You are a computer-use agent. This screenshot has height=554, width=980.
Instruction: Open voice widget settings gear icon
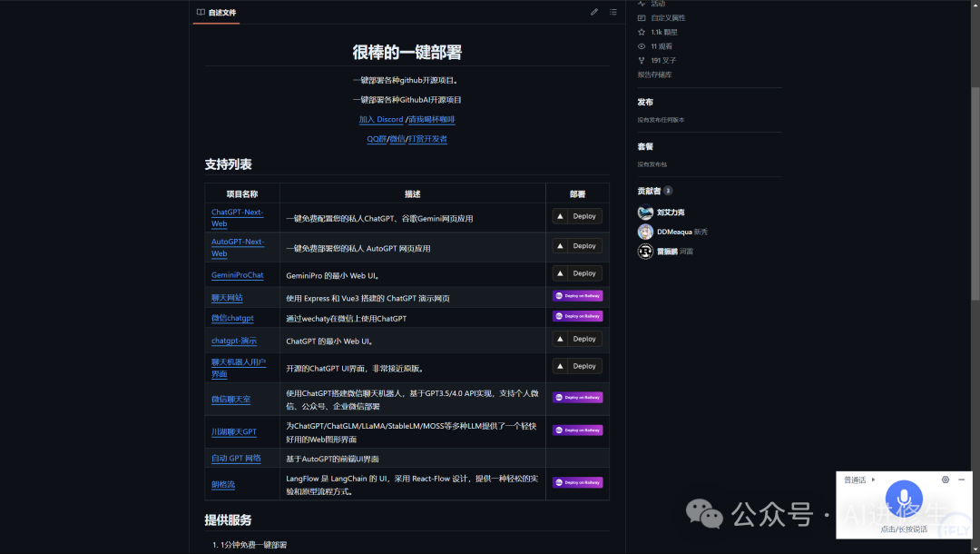(945, 480)
